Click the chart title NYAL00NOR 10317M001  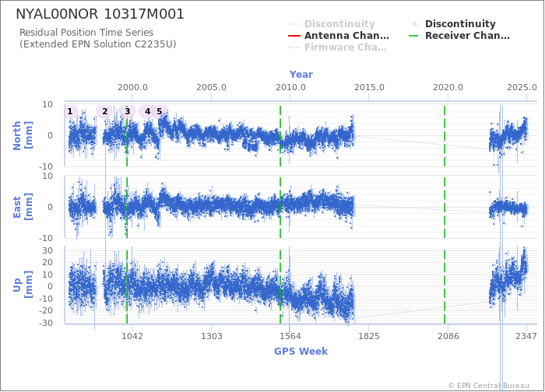click(x=100, y=14)
